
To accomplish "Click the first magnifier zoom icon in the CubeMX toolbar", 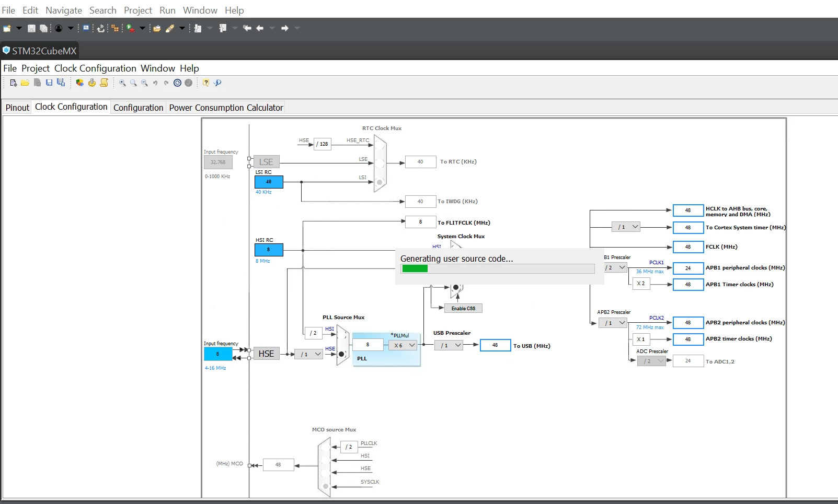I will pos(122,83).
